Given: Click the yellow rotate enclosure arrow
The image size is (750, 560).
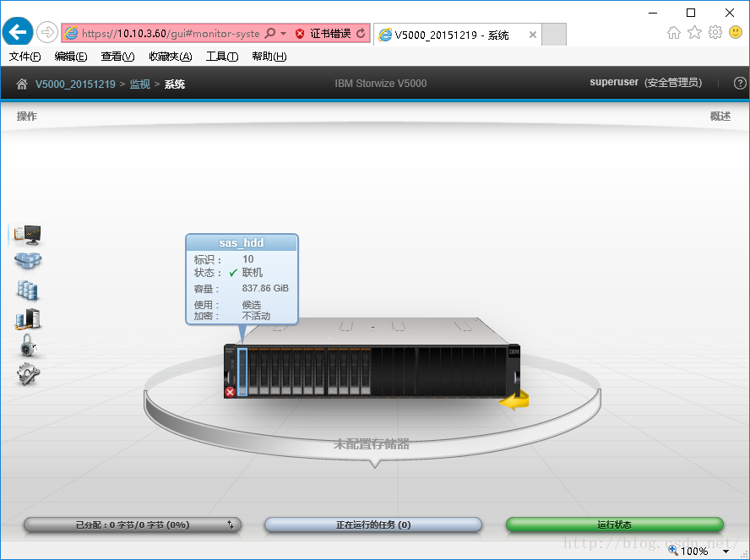Looking at the screenshot, I should [x=514, y=400].
